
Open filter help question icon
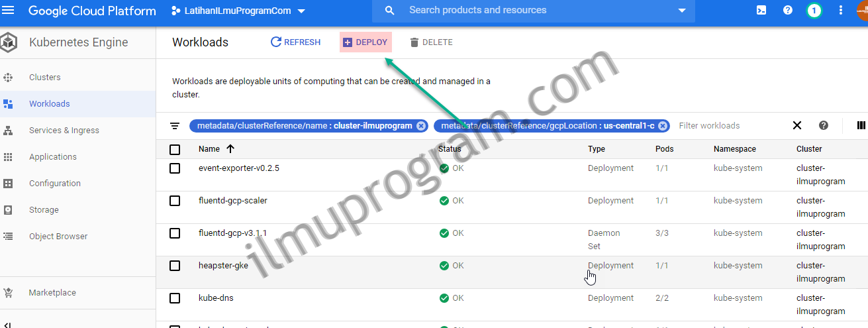pyautogui.click(x=824, y=126)
